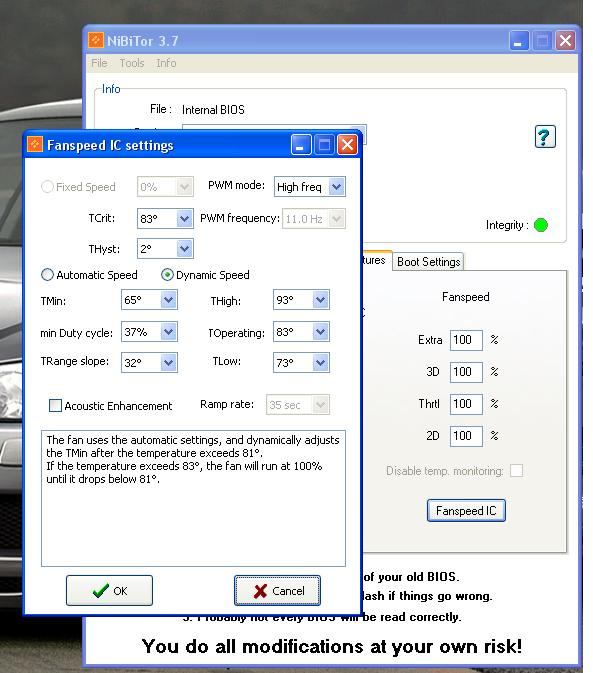The width and height of the screenshot is (593, 673).
Task: Minimize the Fanspeed IC settings dialog
Action: pos(301,145)
